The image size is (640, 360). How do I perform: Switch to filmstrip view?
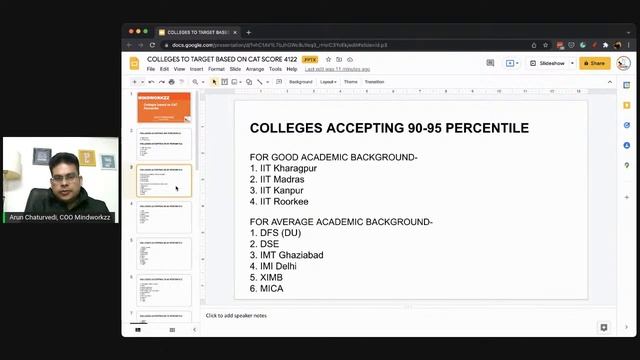(x=138, y=330)
